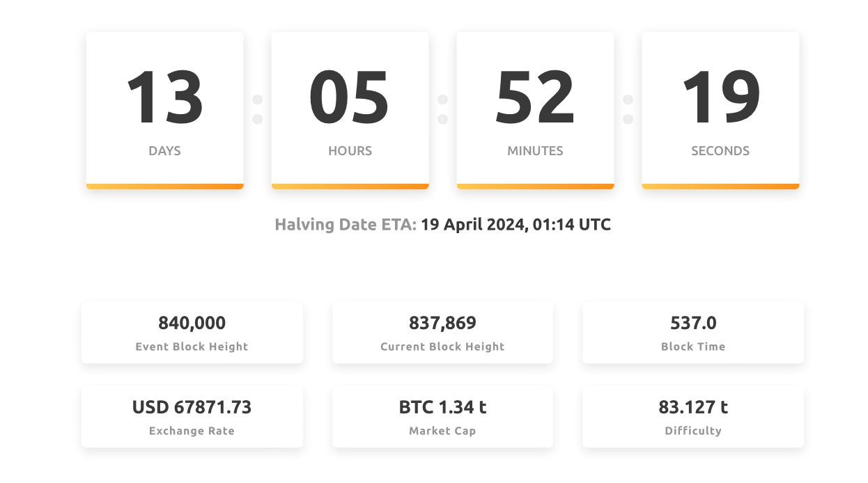The image size is (868, 483).
Task: Click the colon between hours and minutes
Action: coord(443,109)
